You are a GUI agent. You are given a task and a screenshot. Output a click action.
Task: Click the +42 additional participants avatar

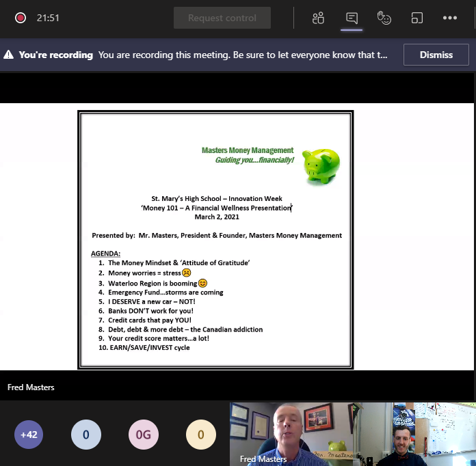tap(29, 435)
